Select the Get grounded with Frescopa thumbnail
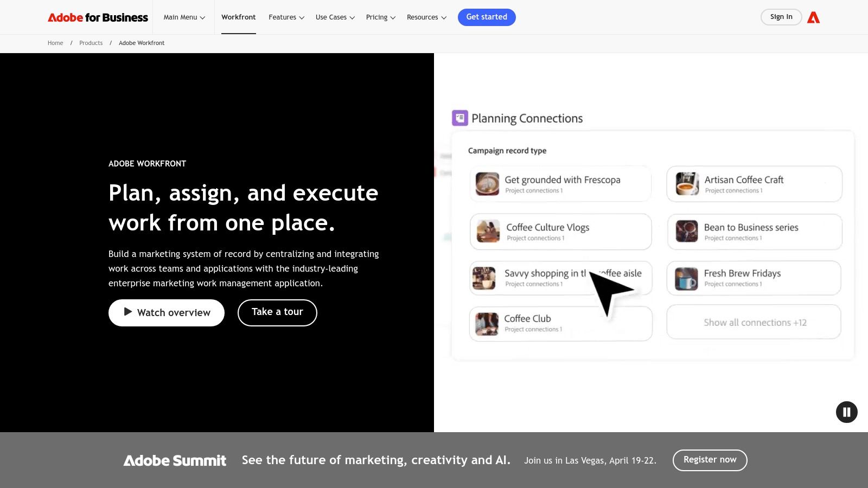The image size is (868, 488). click(x=487, y=183)
